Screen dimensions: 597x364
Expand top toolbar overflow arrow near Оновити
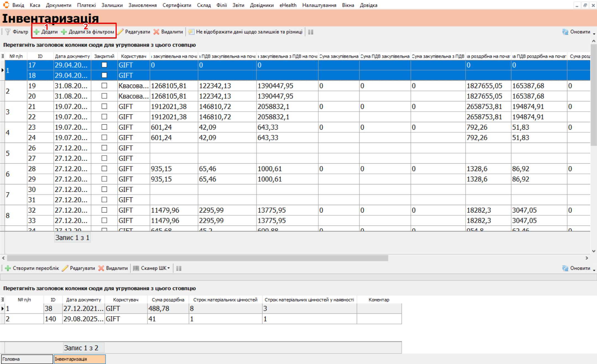pyautogui.click(x=594, y=34)
